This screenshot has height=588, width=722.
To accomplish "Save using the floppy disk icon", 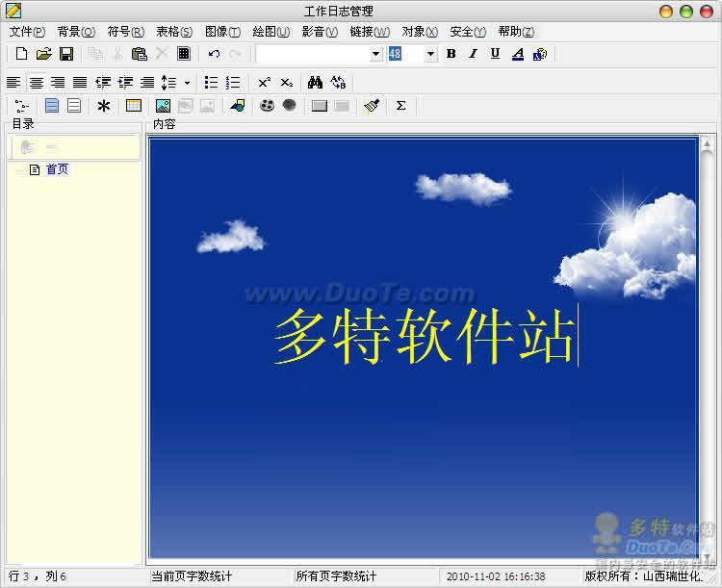I will pyautogui.click(x=66, y=54).
